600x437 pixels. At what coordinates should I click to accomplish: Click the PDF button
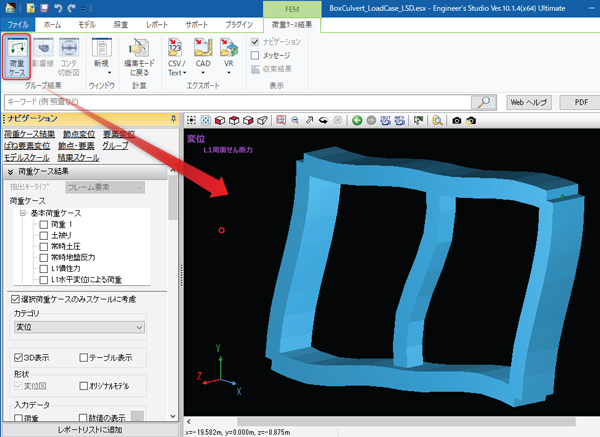point(580,103)
